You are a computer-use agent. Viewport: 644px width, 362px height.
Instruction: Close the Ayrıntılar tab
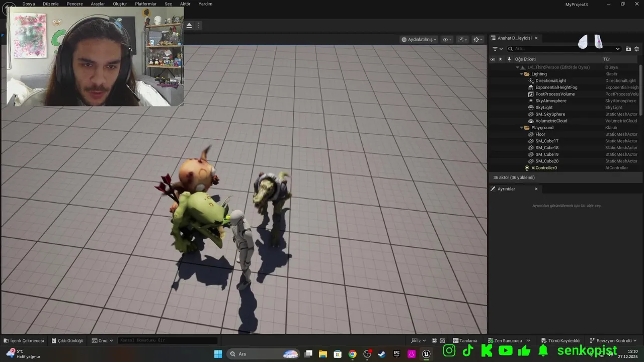point(536,189)
